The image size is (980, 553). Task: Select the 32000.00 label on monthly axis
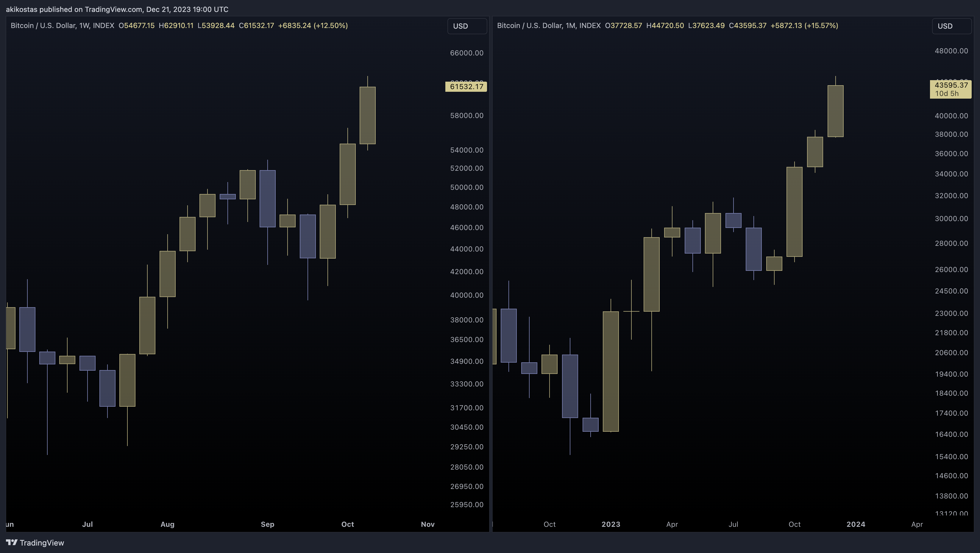(951, 196)
